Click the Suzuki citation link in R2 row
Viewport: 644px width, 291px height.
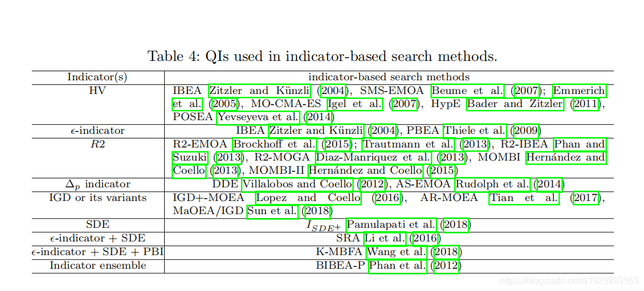click(x=190, y=158)
